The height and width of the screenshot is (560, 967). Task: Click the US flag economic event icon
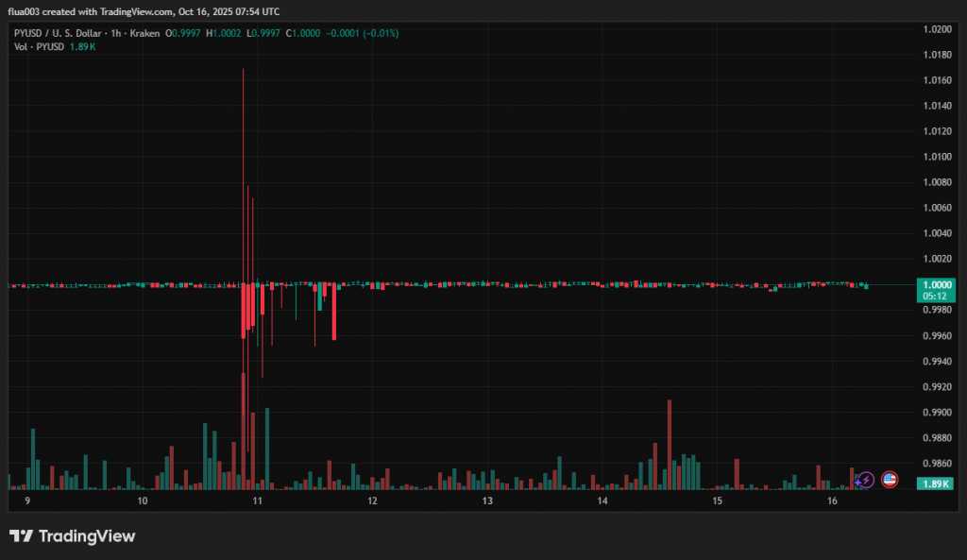pyautogui.click(x=889, y=480)
